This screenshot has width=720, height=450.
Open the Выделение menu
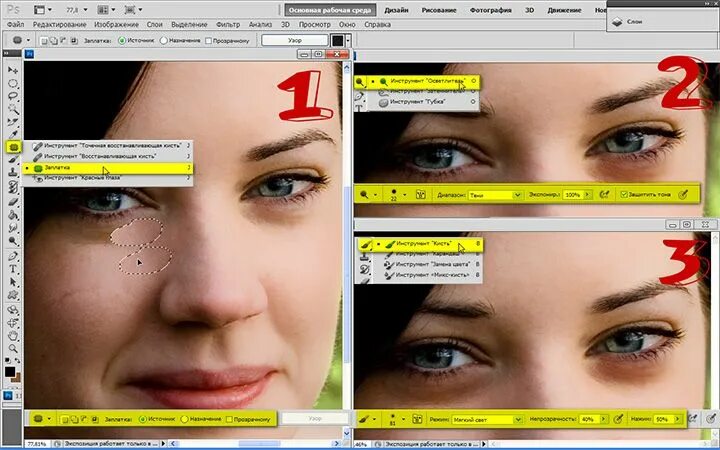pyautogui.click(x=189, y=24)
